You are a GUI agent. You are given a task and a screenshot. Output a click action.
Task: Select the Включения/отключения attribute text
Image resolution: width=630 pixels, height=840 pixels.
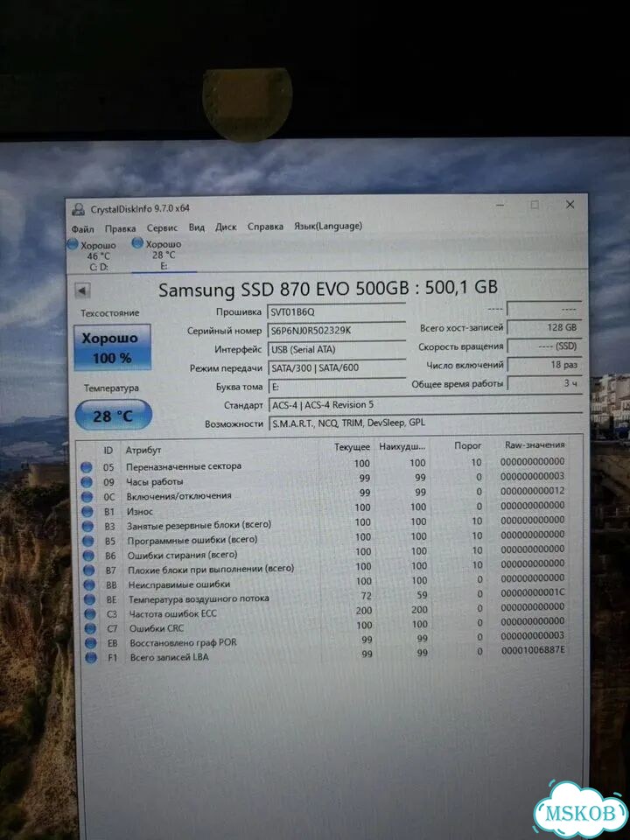178,496
